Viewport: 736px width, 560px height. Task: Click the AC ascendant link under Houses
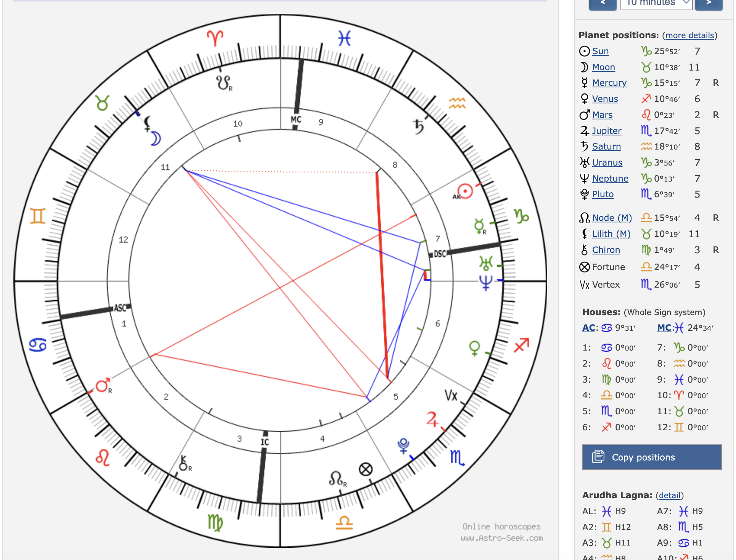(x=588, y=328)
